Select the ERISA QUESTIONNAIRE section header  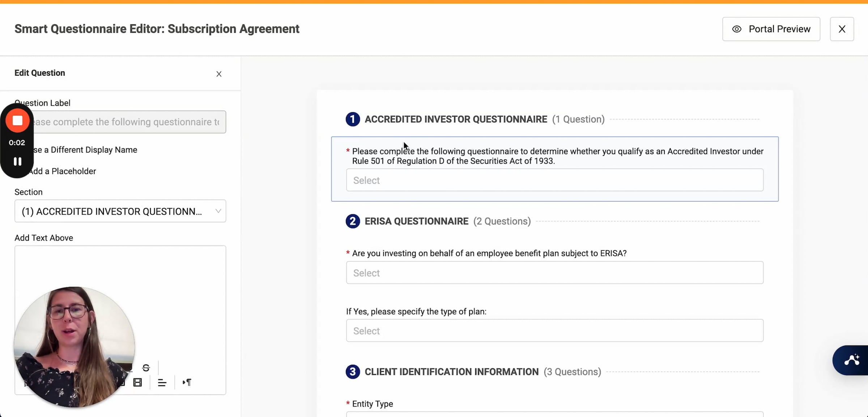click(416, 221)
